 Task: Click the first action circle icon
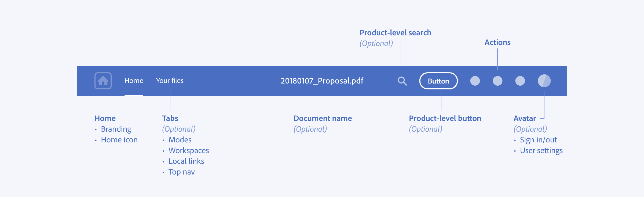tap(475, 81)
